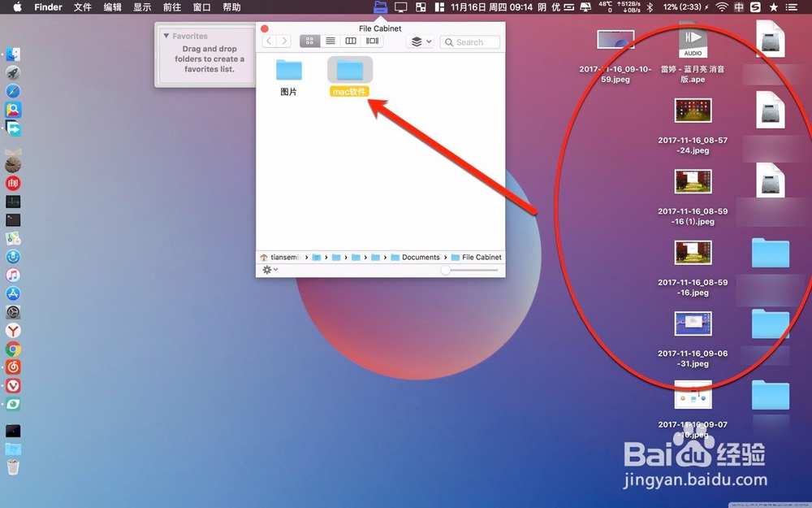The height and width of the screenshot is (508, 812).
Task: Open the arrange-by dropdown in the toolbar
Action: click(x=418, y=41)
